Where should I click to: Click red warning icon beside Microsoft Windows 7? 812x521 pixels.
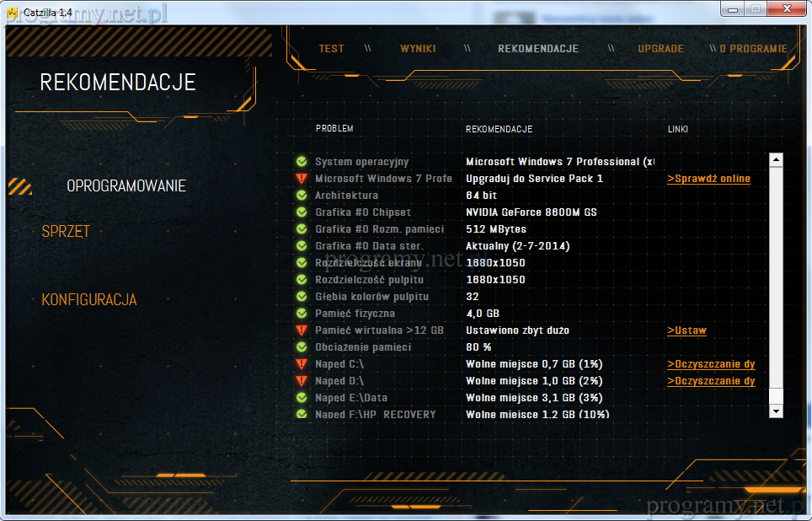pos(302,179)
